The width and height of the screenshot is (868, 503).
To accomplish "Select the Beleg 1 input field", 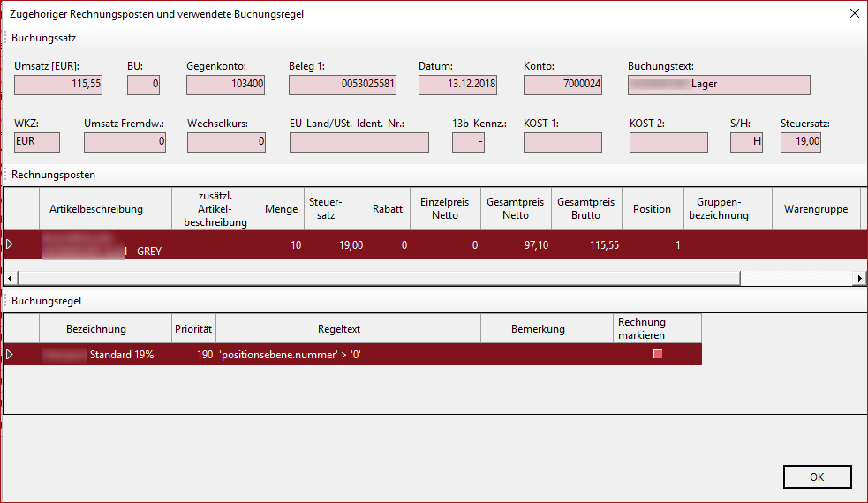I will [343, 85].
